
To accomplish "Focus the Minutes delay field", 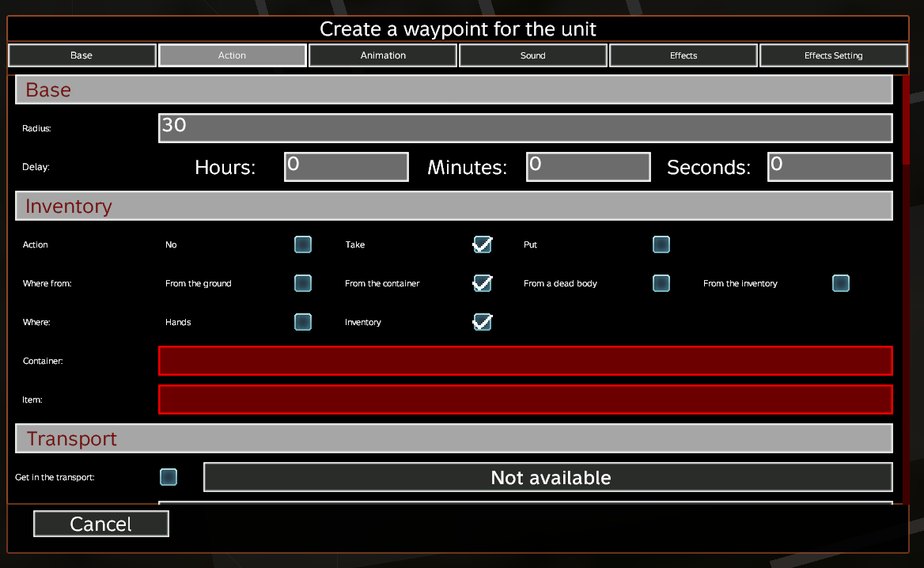I will tap(588, 167).
